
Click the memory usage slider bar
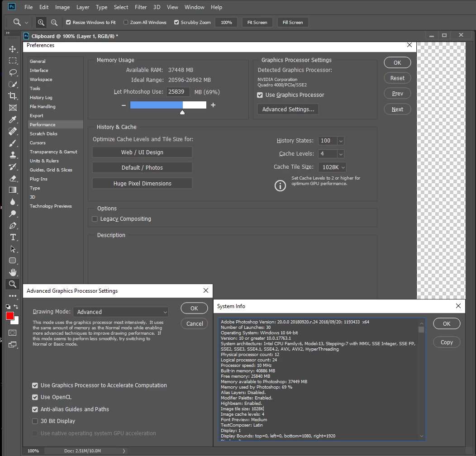click(168, 105)
